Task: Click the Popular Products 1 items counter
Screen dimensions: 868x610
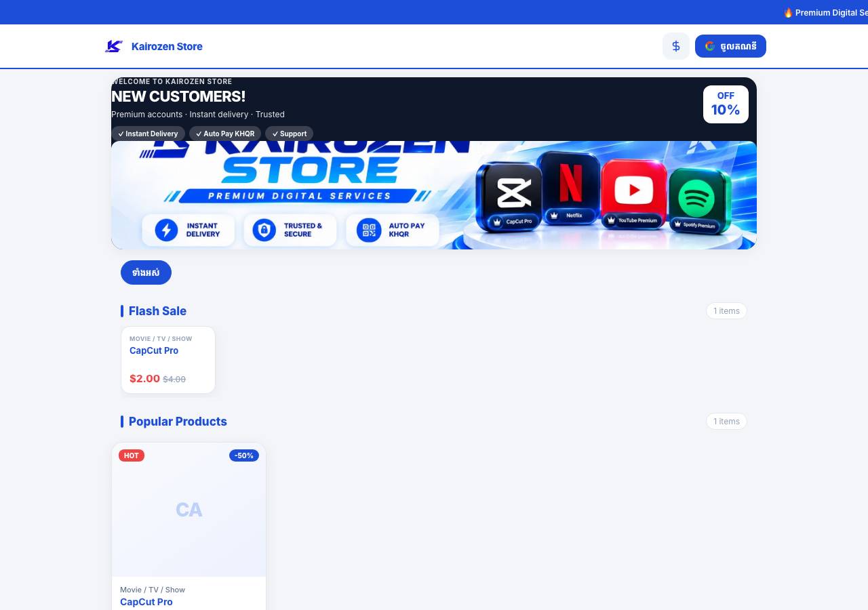Action: pos(726,422)
